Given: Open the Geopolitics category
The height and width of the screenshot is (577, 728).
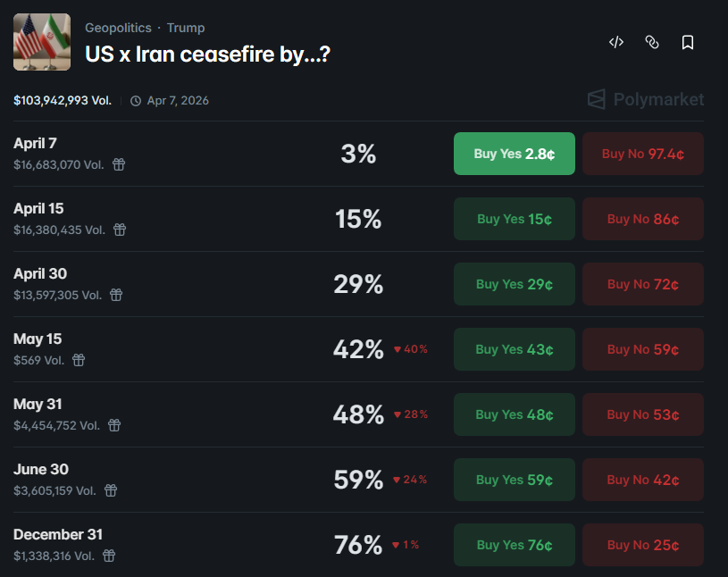Looking at the screenshot, I should [x=118, y=28].
